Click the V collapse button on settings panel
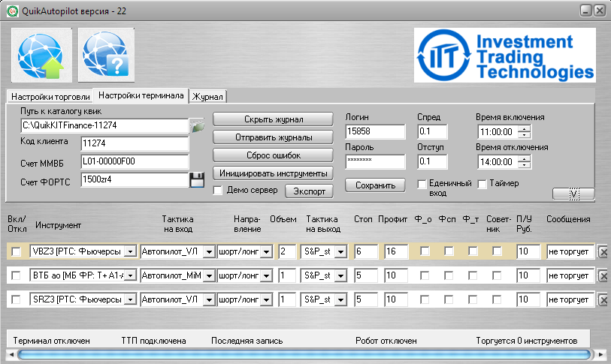611x364 pixels. click(573, 194)
